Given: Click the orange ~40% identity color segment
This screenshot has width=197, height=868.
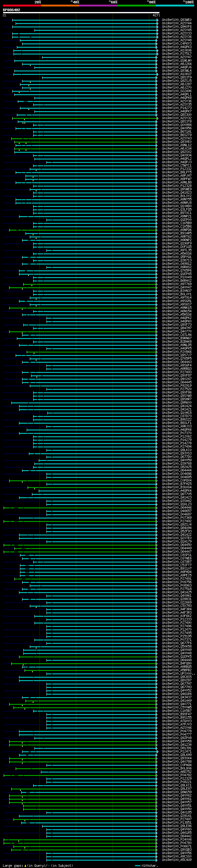Looking at the screenshot, I should coord(60,6).
